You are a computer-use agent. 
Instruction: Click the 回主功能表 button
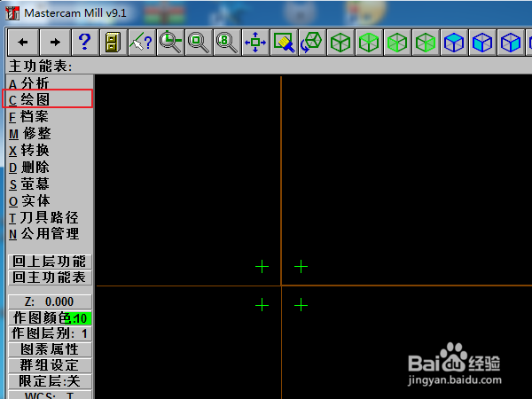tap(50, 278)
